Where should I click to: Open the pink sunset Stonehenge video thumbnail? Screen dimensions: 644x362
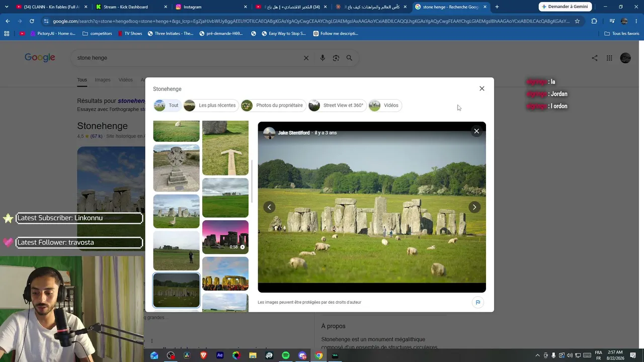225,237
